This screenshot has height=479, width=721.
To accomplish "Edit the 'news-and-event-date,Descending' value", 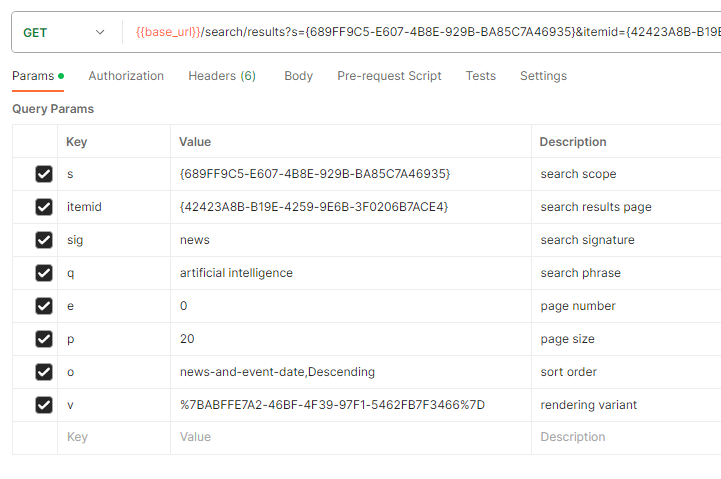I will click(277, 372).
